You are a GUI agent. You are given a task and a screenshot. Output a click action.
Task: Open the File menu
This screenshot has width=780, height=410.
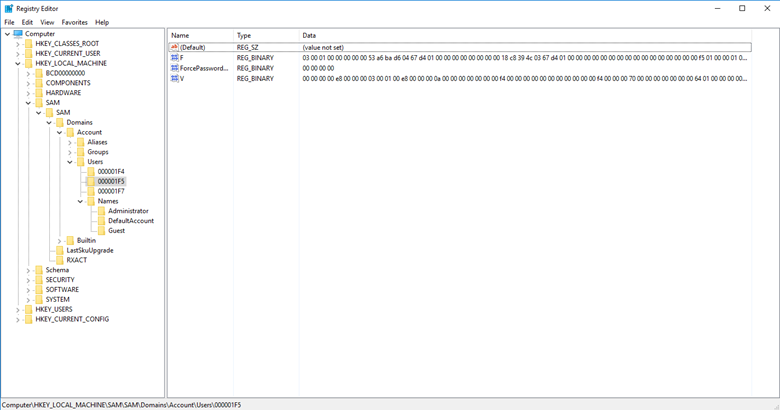point(9,22)
